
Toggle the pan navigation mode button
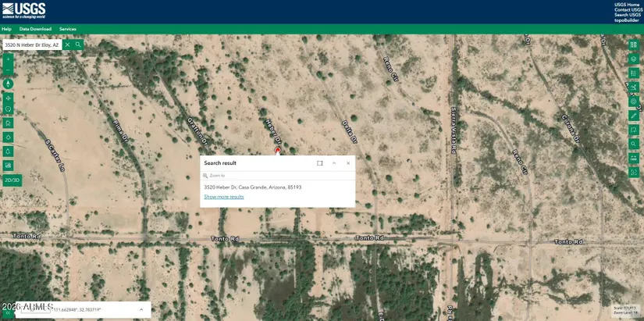[x=8, y=98]
